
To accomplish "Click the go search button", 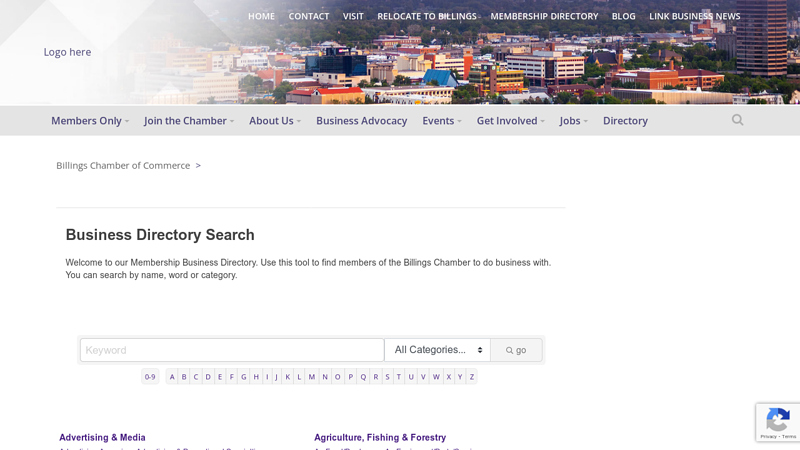I will (516, 350).
